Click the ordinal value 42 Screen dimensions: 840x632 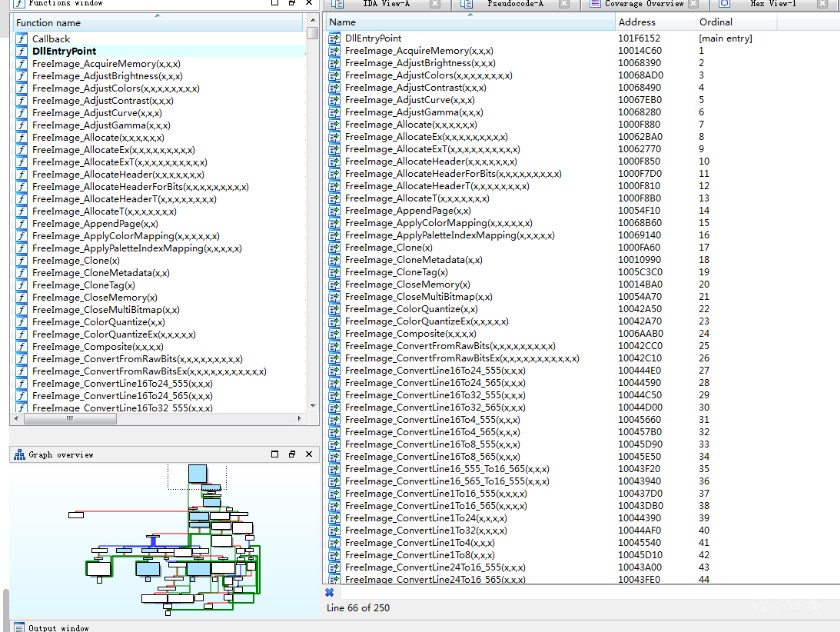click(x=704, y=555)
